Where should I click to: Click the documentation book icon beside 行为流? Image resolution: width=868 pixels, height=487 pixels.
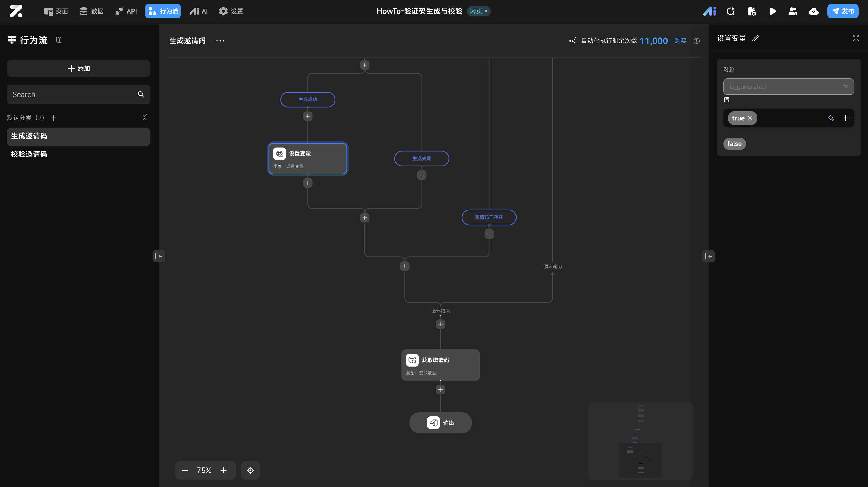click(59, 40)
